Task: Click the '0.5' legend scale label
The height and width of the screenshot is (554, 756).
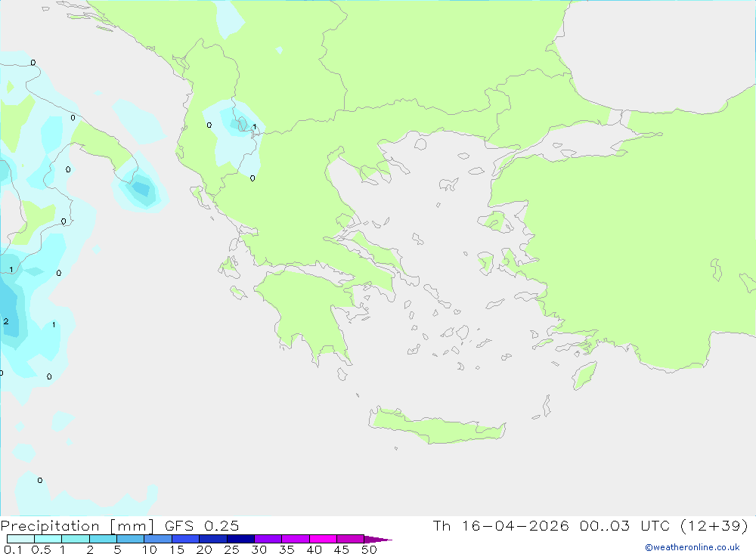Action: pyautogui.click(x=41, y=549)
